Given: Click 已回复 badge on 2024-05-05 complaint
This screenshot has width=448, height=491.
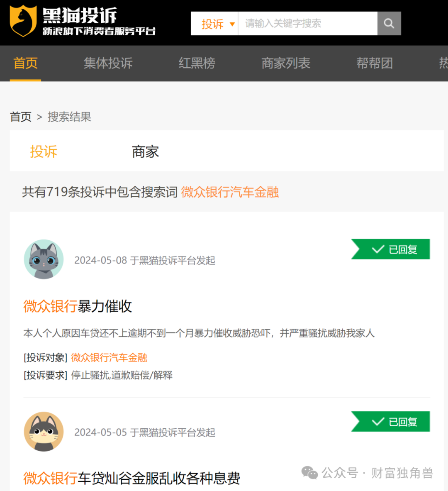Looking at the screenshot, I should click(390, 422).
